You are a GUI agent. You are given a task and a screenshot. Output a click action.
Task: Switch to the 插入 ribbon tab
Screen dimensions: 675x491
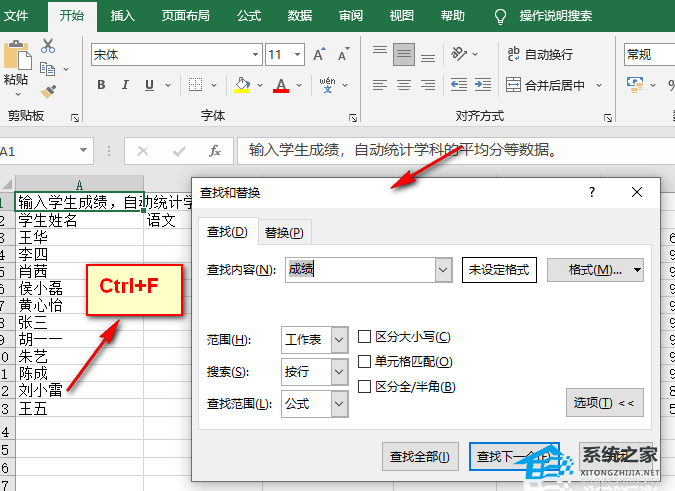tap(123, 16)
